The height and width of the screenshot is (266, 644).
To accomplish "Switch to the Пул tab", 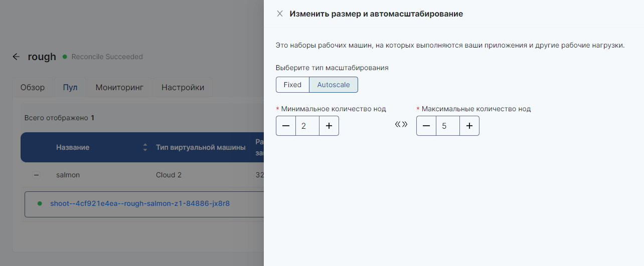I will 70,87.
